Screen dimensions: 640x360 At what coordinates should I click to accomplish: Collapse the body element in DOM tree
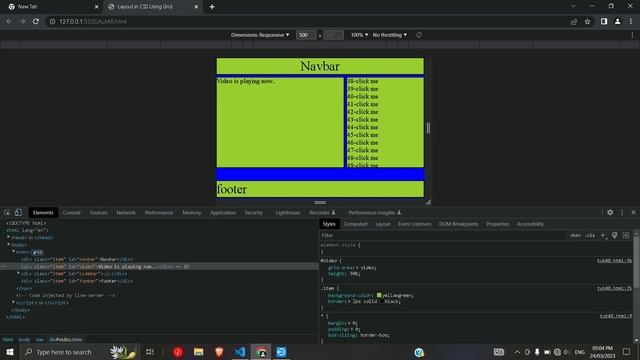(x=8, y=244)
